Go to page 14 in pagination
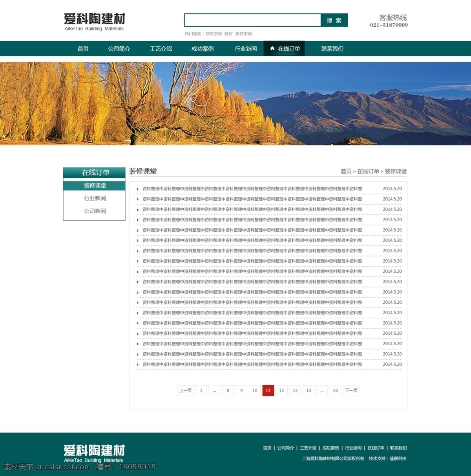 pos(309,390)
